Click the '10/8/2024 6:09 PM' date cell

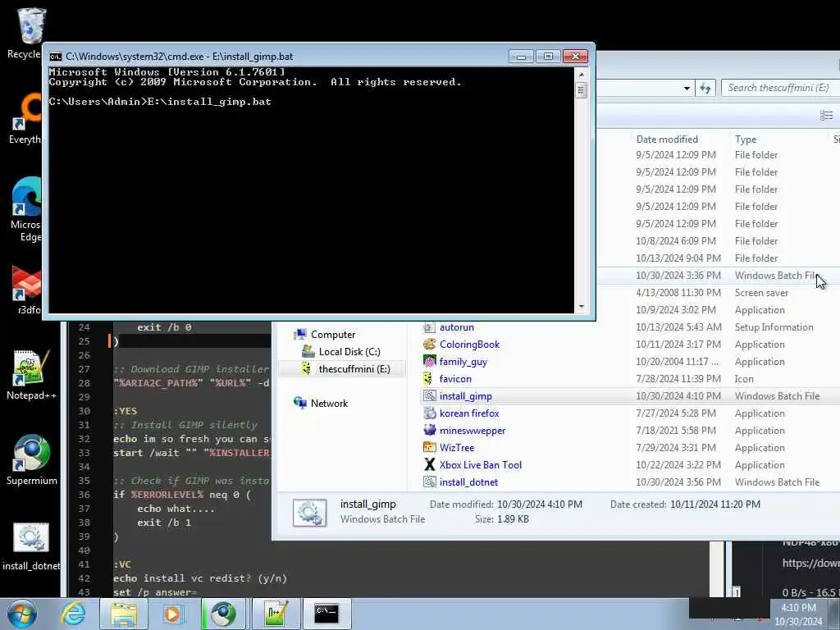click(x=676, y=241)
